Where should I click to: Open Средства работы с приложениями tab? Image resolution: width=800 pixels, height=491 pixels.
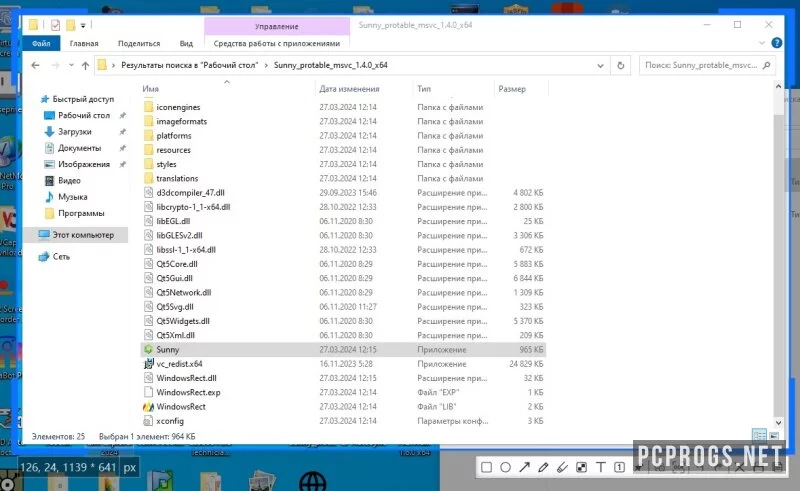tap(277, 43)
